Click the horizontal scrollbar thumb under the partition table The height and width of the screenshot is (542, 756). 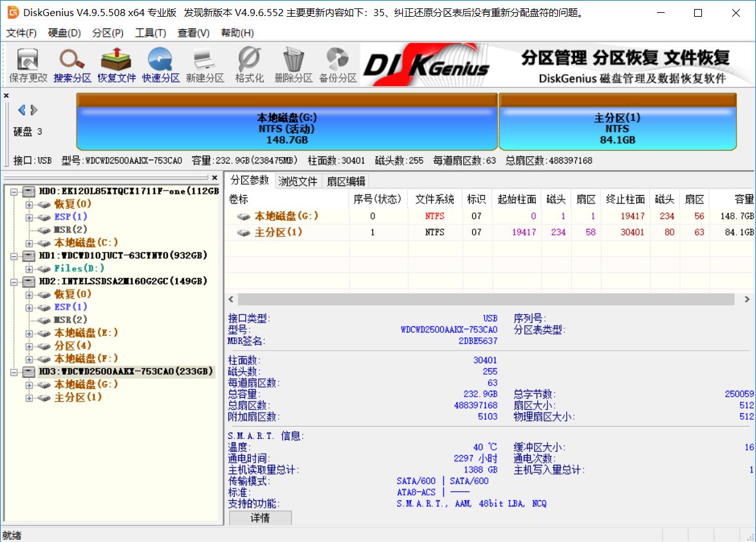point(486,299)
